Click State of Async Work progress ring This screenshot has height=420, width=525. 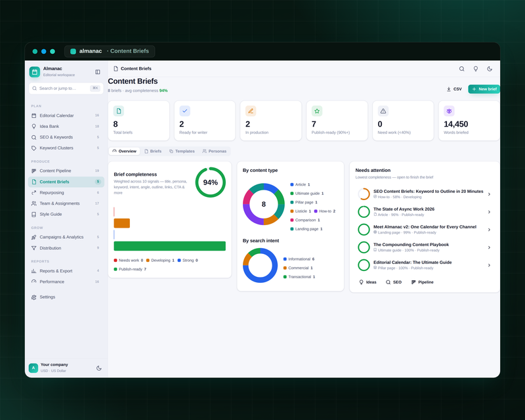point(364,212)
